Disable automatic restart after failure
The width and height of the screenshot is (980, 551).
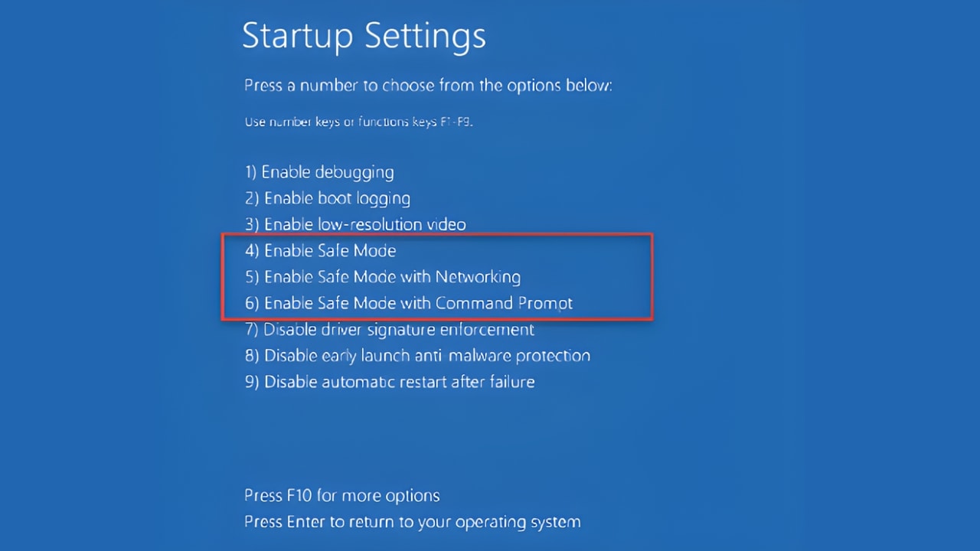click(390, 382)
